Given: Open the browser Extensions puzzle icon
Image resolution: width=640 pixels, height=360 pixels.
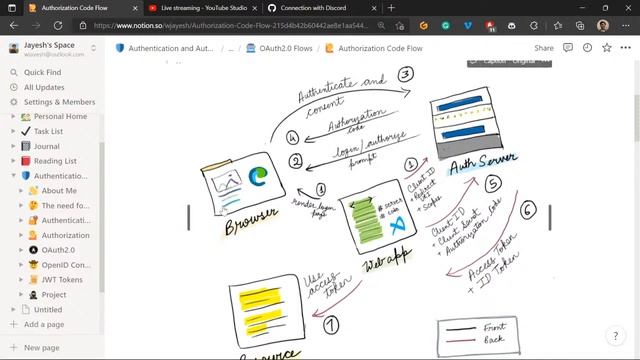Looking at the screenshot, I should click(533, 26).
